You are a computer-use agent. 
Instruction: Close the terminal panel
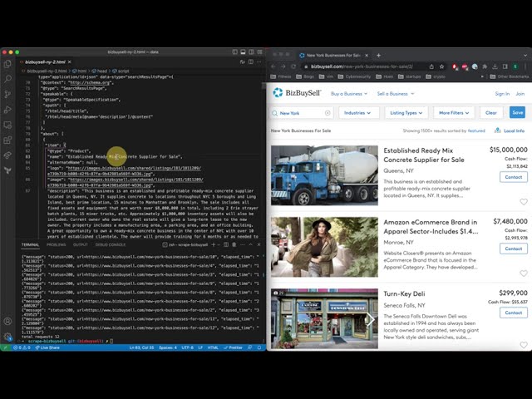pos(259,244)
